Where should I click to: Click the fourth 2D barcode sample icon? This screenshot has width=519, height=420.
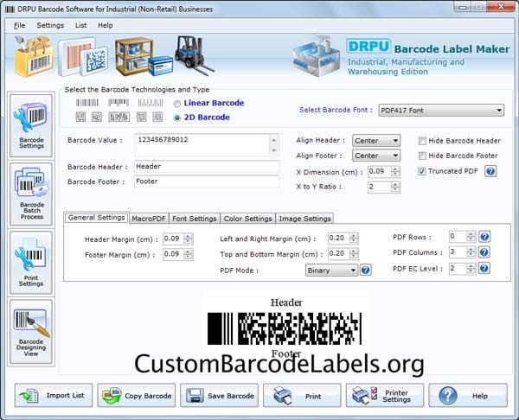(x=141, y=117)
